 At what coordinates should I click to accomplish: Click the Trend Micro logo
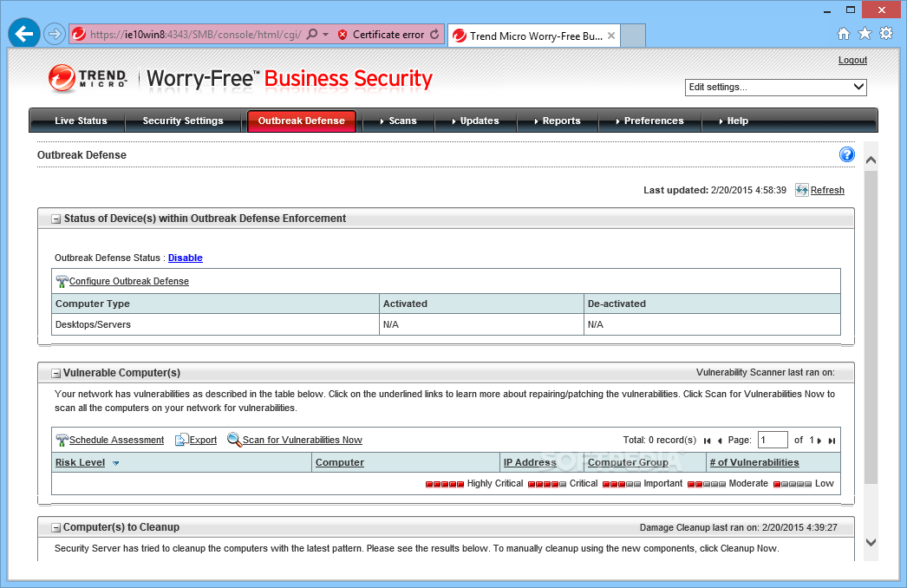[x=88, y=78]
